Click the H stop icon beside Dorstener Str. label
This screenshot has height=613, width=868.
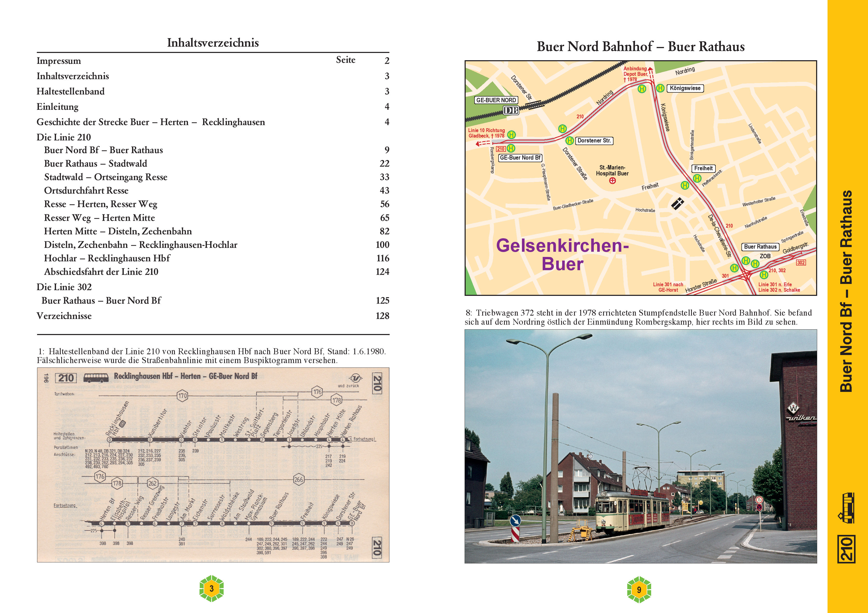pyautogui.click(x=569, y=141)
